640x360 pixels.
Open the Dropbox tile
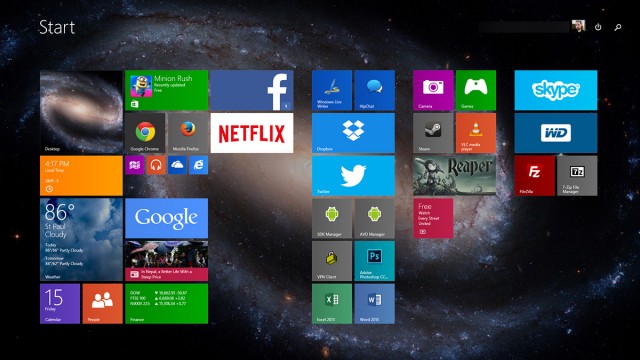[x=353, y=133]
